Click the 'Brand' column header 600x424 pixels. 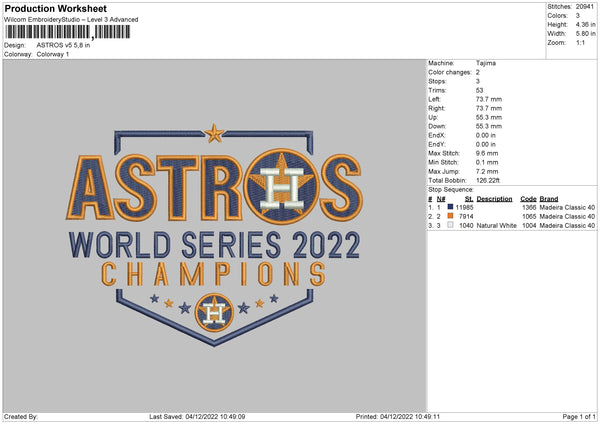click(x=549, y=199)
